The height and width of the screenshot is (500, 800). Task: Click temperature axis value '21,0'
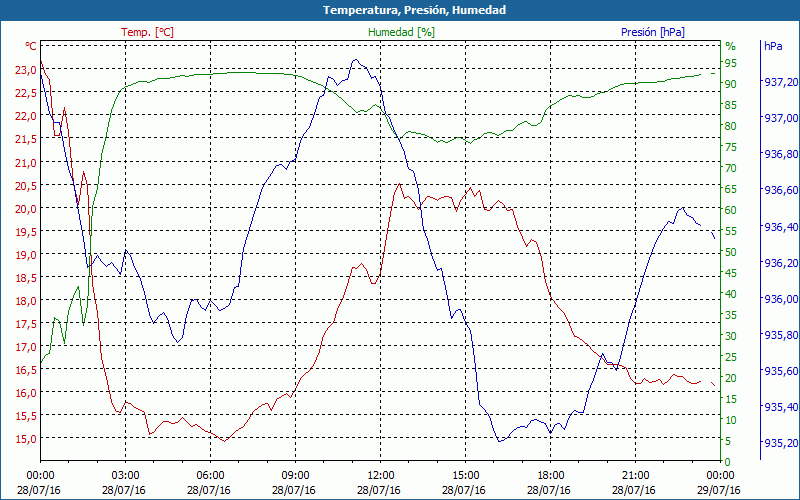point(26,162)
